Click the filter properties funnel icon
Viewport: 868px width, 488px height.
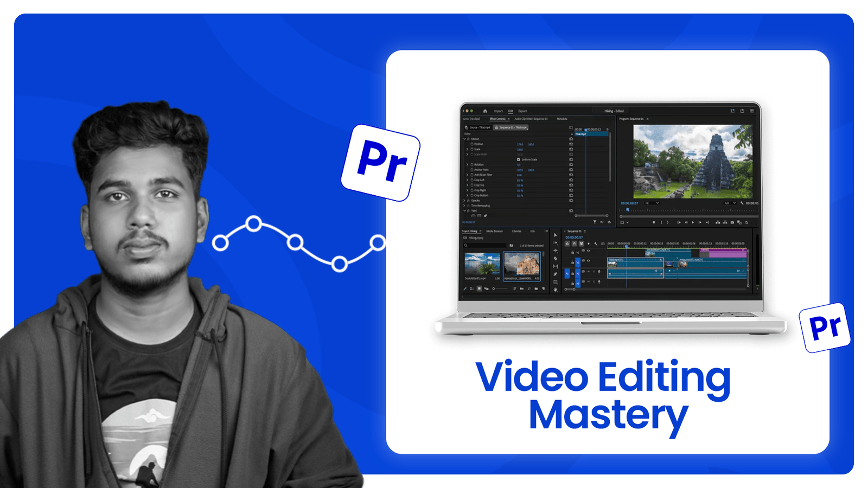click(595, 222)
